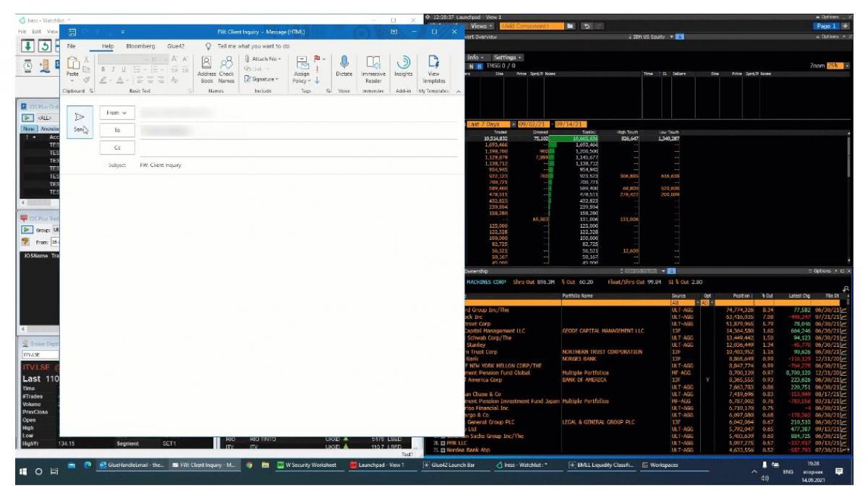Click the Check Names icon
This screenshot has width=868, height=498.
226,67
